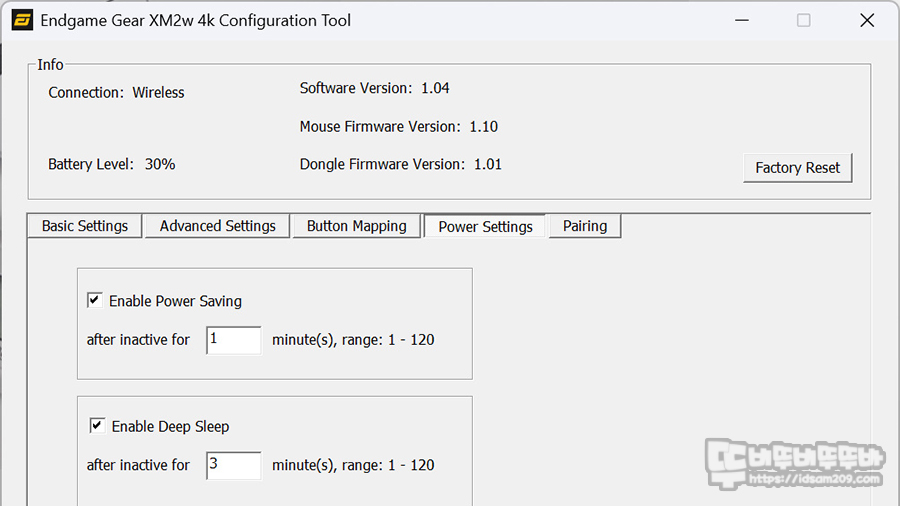Go to the Button Mapping tab
Image resolution: width=900 pixels, height=506 pixels.
356,226
